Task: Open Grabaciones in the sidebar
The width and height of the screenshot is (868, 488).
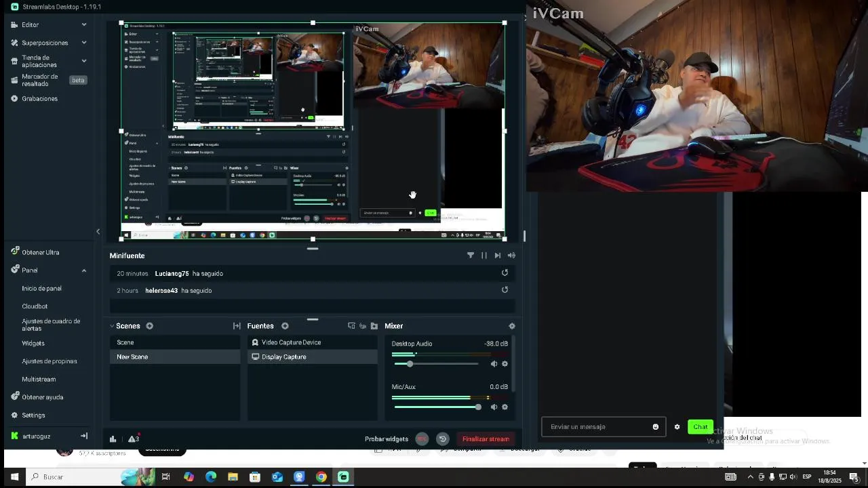Action: coord(39,99)
